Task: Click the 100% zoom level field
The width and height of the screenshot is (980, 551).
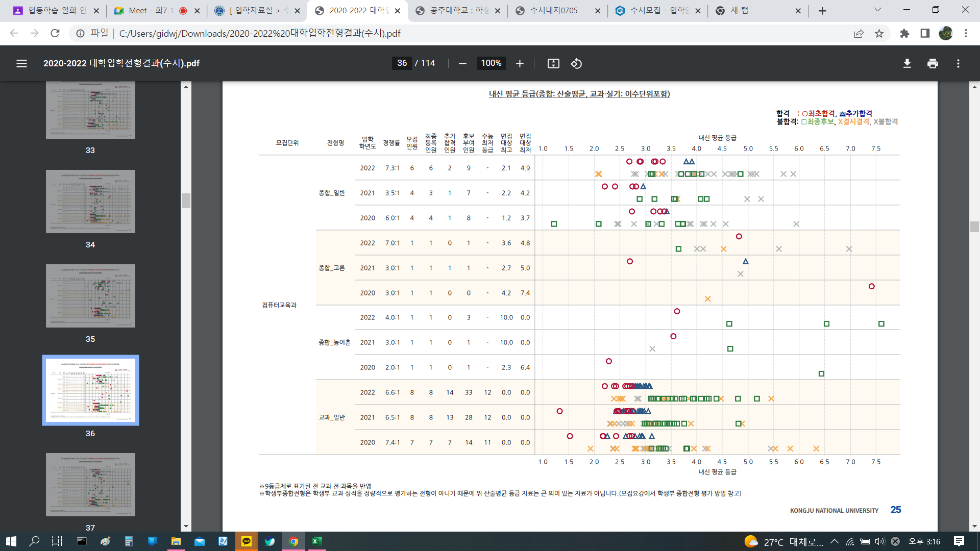Action: 491,63
